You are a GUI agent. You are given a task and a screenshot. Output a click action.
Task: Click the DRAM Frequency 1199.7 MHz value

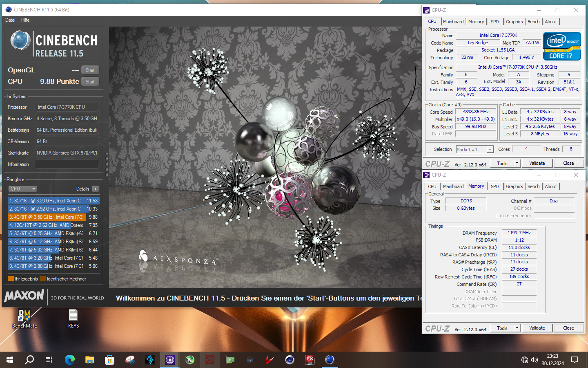click(519, 233)
